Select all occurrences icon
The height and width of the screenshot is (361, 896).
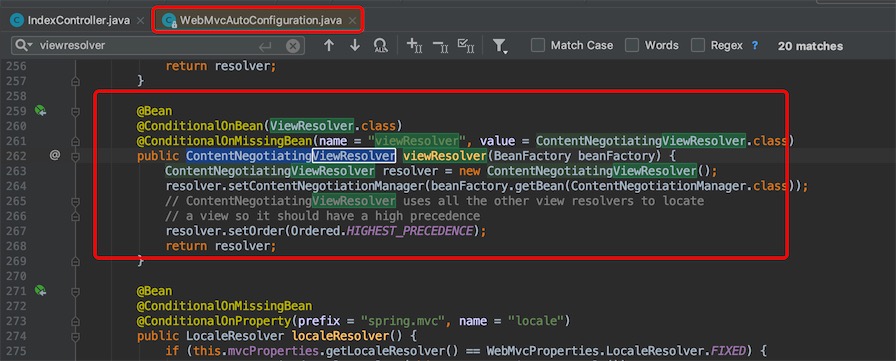coord(381,46)
